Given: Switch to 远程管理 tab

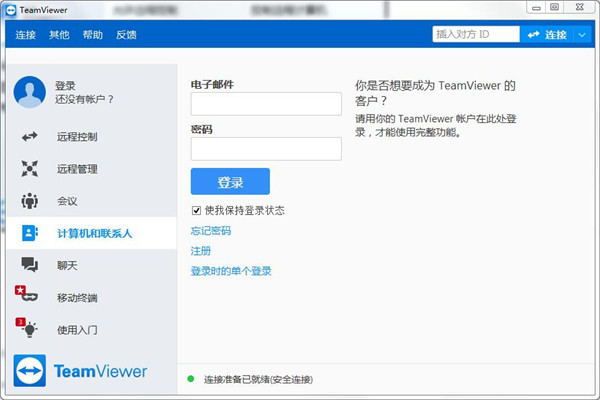Looking at the screenshot, I should point(92,169).
